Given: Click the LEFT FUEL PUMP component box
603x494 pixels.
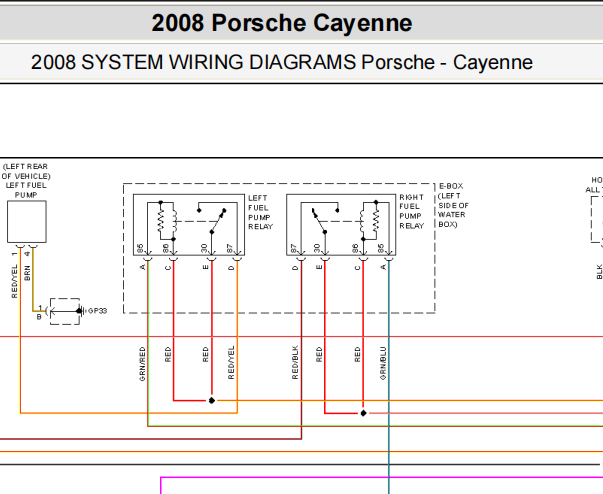Looking at the screenshot, I should pos(27,221).
